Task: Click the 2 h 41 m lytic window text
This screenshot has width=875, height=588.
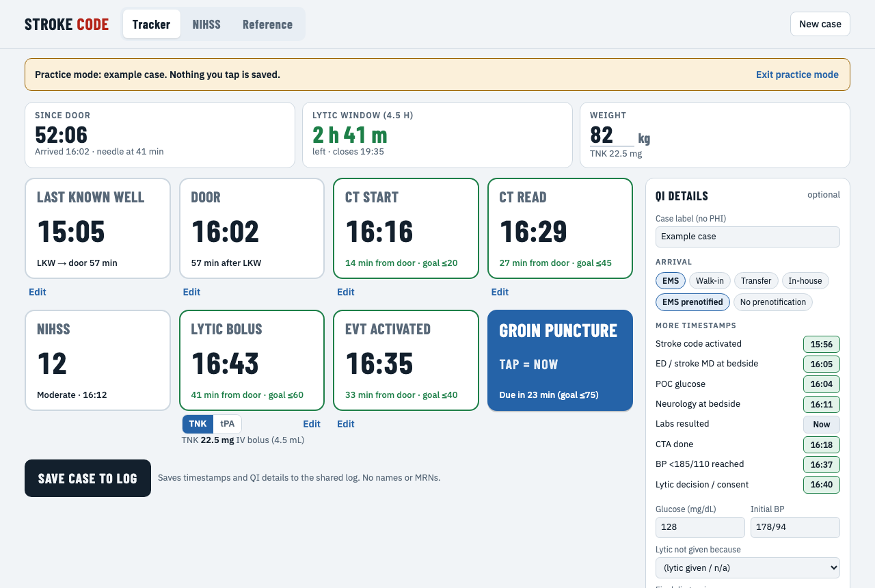Action: pyautogui.click(x=350, y=135)
